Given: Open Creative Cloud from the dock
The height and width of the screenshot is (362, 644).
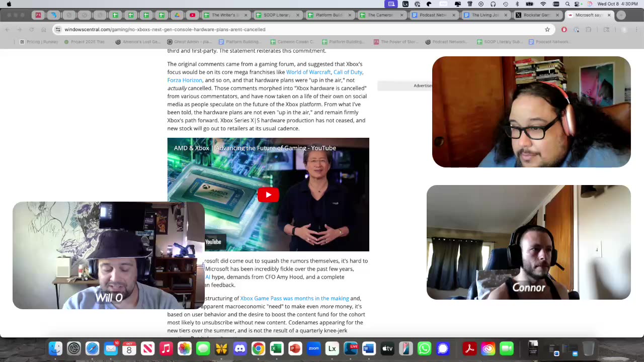Looking at the screenshot, I should tap(488, 348).
